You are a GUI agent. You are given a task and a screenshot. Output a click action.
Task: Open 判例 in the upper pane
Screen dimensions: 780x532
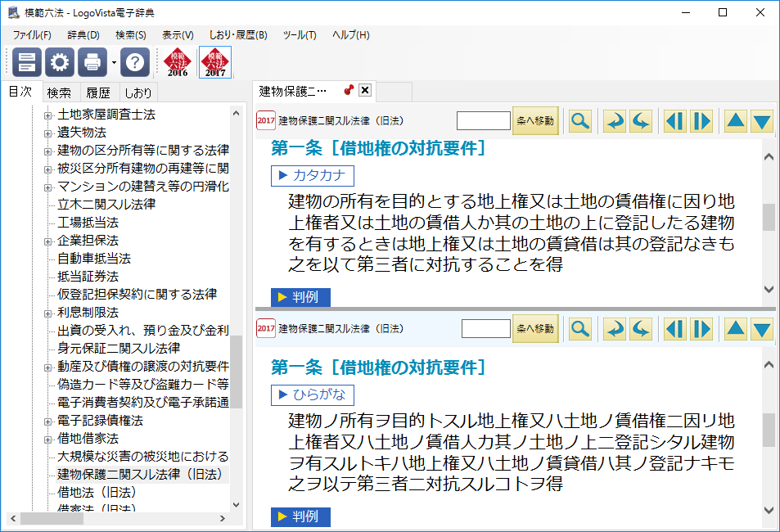coord(300,298)
